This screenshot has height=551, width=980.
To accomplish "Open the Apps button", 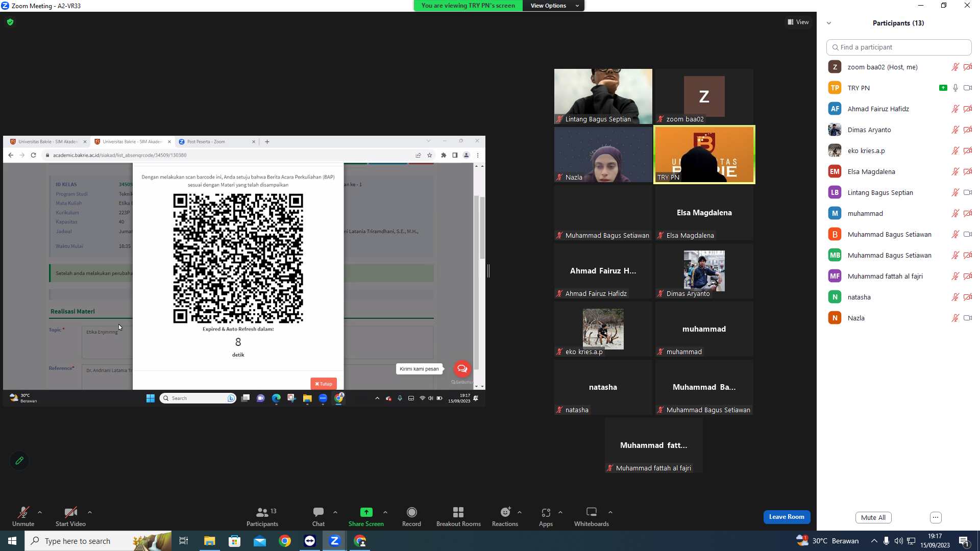I will click(546, 516).
